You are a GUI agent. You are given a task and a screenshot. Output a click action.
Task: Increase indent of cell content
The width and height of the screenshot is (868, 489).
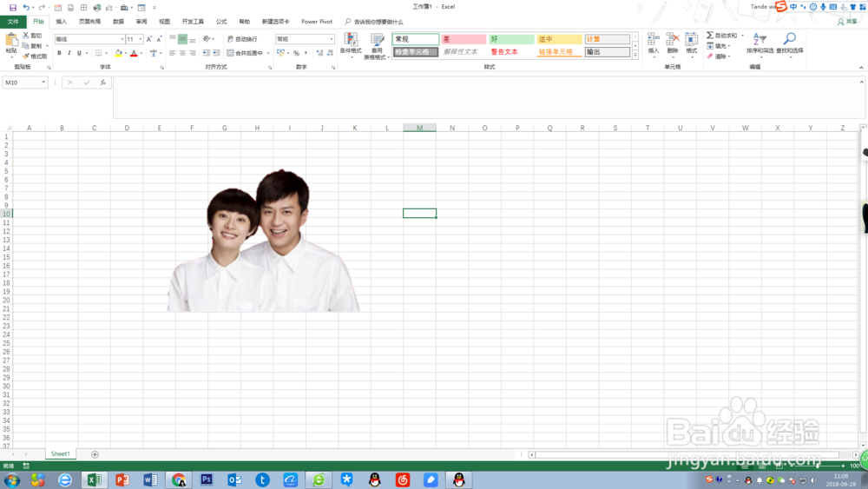(x=216, y=53)
